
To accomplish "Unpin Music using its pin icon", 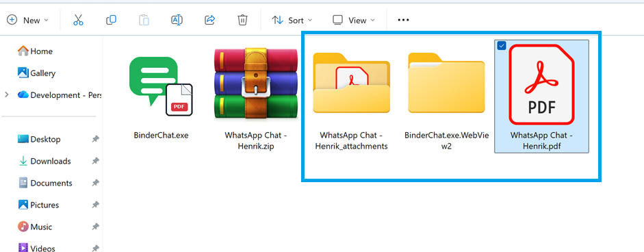I will pyautogui.click(x=95, y=227).
